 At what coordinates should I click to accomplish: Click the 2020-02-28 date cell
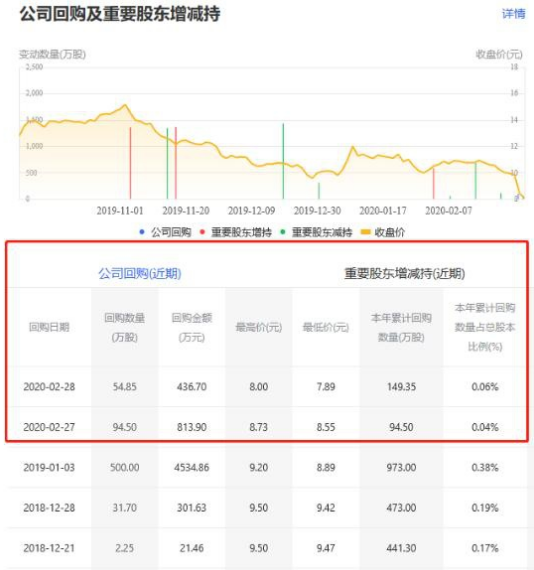(49, 386)
